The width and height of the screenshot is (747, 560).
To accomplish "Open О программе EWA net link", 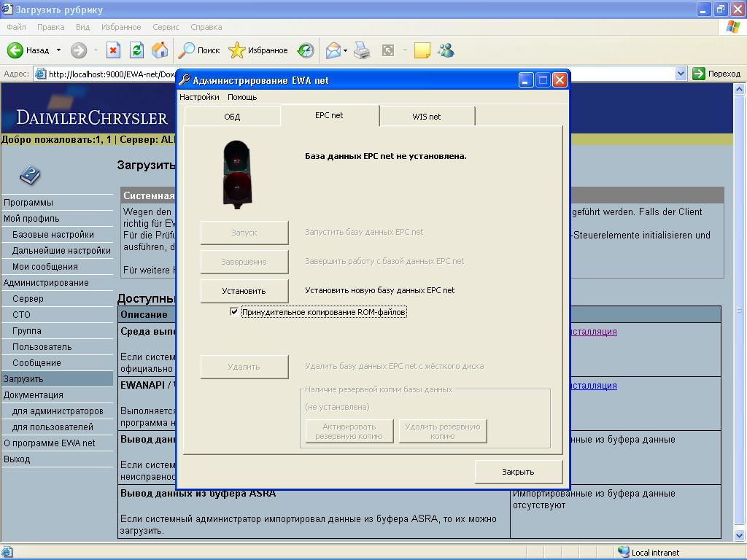I will tap(50, 443).
